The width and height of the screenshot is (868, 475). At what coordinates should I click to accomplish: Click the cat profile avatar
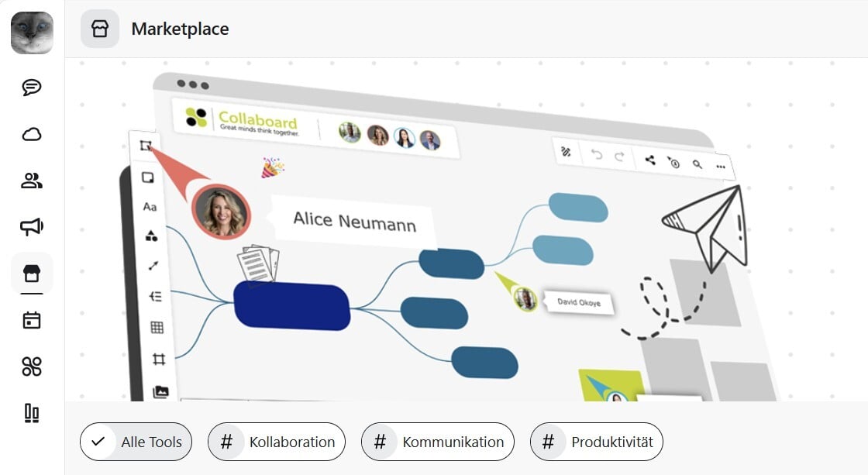[x=32, y=33]
